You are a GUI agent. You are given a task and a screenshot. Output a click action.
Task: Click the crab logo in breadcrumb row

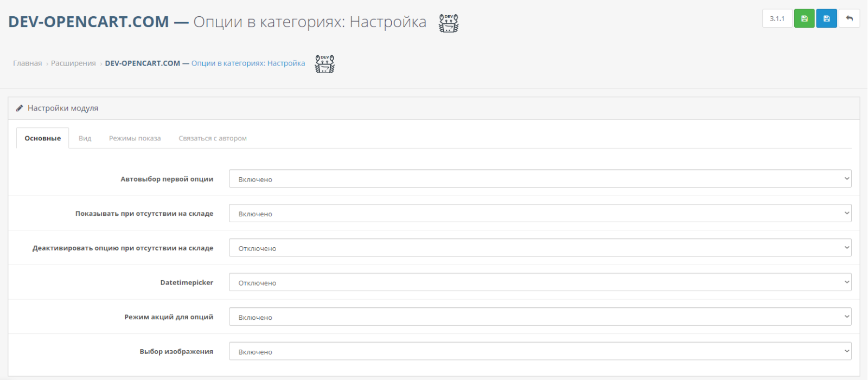point(325,64)
